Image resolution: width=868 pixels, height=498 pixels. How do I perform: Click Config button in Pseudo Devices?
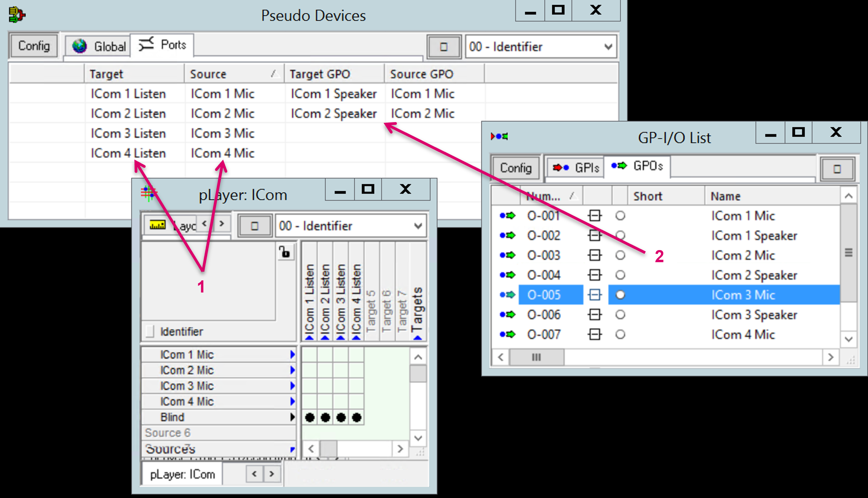[34, 46]
